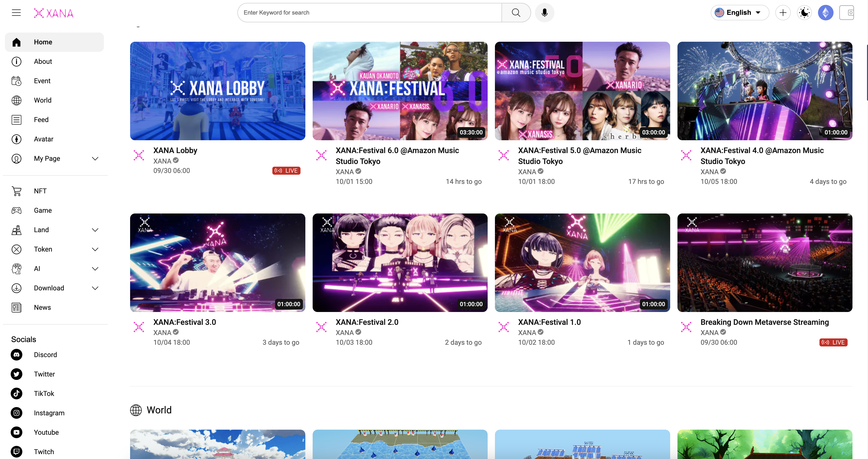The width and height of the screenshot is (868, 459).
Task: Expand the Token submenu chevron
Action: click(x=95, y=249)
